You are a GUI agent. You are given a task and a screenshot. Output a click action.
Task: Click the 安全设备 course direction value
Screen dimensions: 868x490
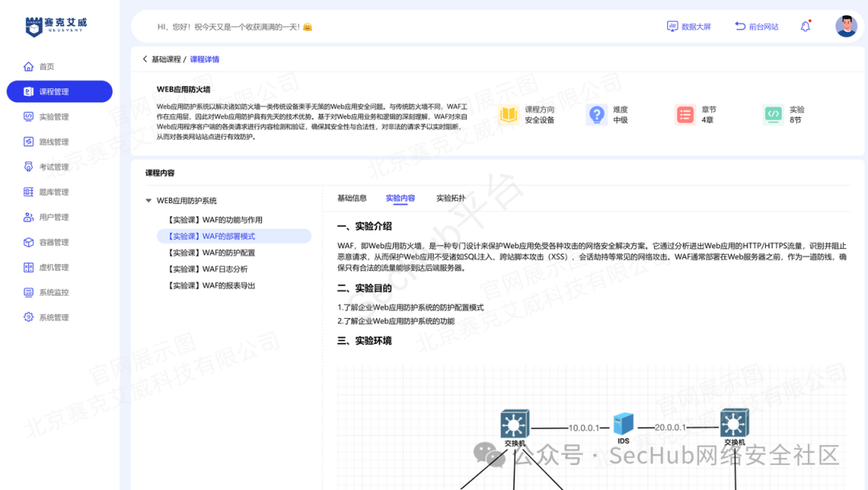(x=539, y=120)
